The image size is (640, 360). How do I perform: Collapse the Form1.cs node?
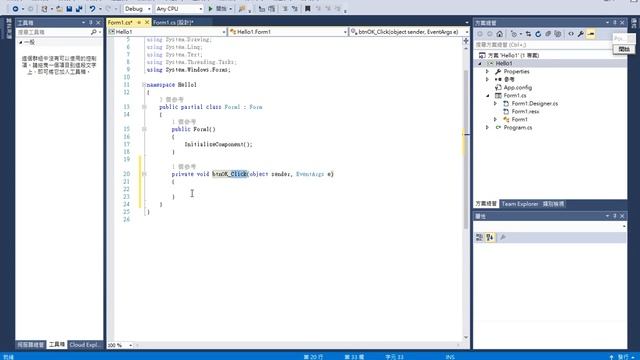click(x=488, y=96)
